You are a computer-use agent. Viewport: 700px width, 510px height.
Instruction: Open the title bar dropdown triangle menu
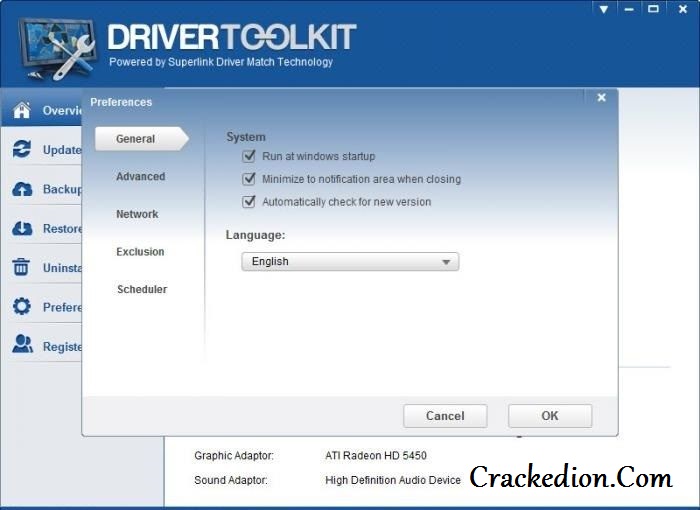coord(604,9)
